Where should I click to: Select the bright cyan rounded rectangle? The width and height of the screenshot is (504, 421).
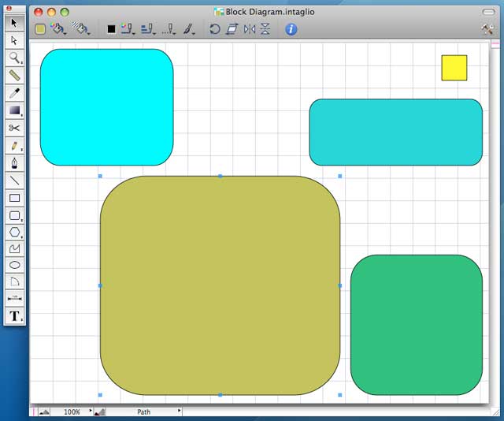click(107, 107)
